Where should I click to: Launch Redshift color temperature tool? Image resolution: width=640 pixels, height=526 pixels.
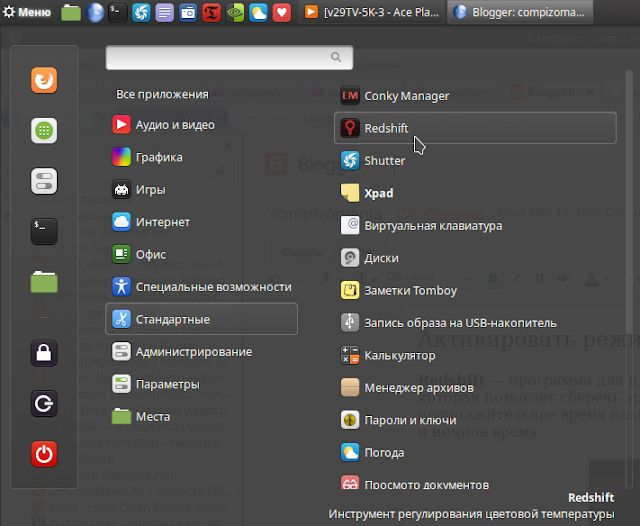(x=475, y=128)
